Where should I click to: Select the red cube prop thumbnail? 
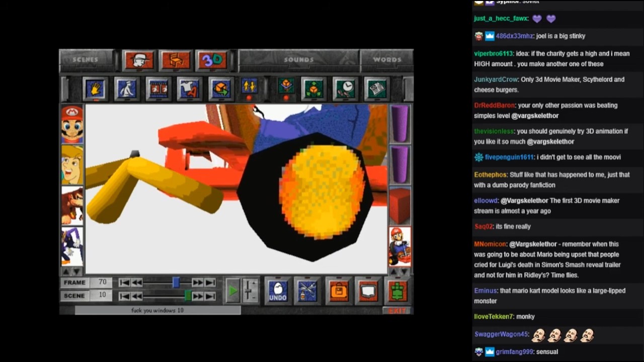pos(400,206)
